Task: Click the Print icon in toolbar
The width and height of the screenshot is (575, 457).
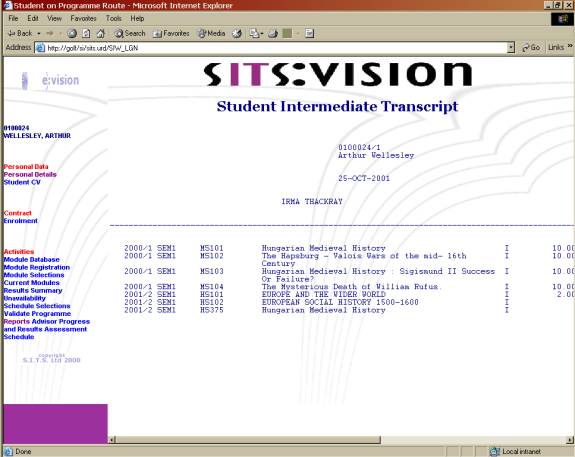Action: coord(273,33)
